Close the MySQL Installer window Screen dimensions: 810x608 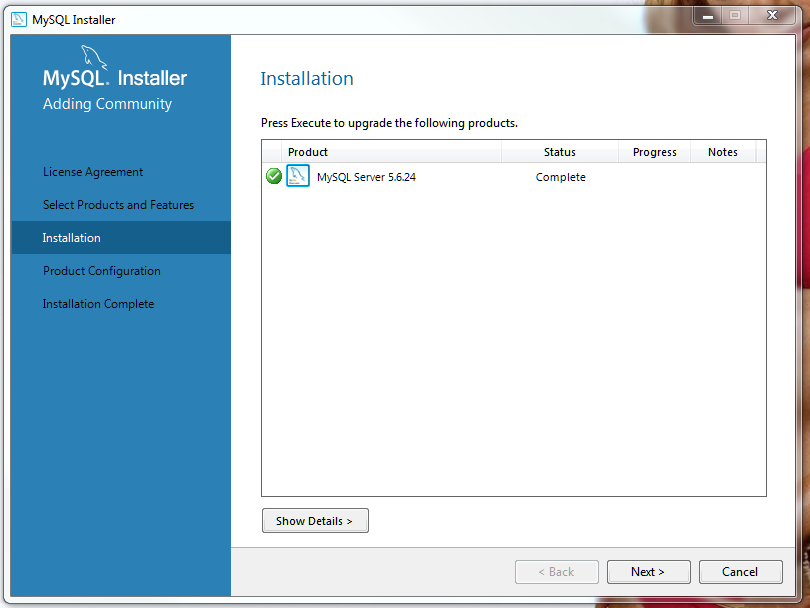[x=772, y=15]
